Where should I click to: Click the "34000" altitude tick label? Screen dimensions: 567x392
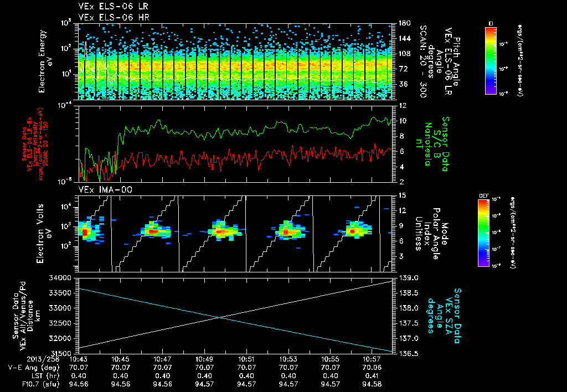60,278
